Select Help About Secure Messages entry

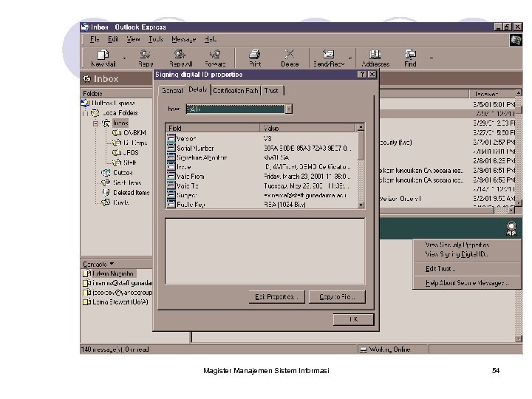[467, 283]
